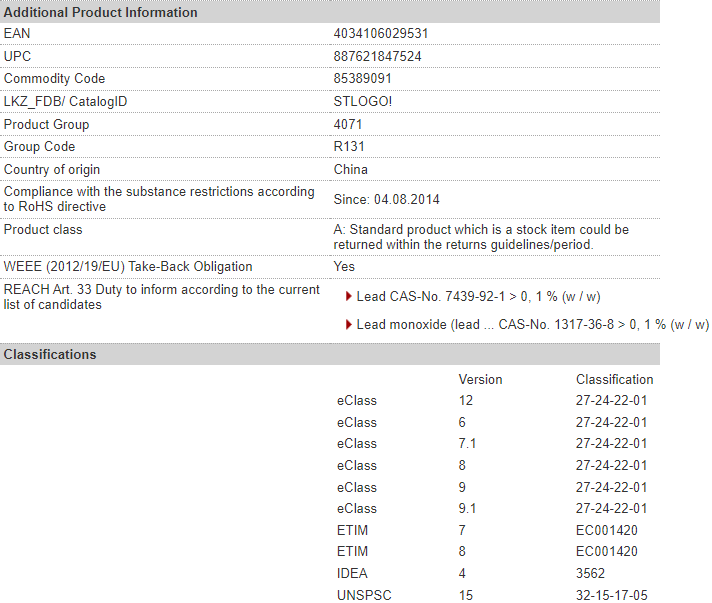Open Lead monoxide CAS-No. 1317-36-8 entry
Viewport: 712px width, 603px height.
tap(532, 325)
